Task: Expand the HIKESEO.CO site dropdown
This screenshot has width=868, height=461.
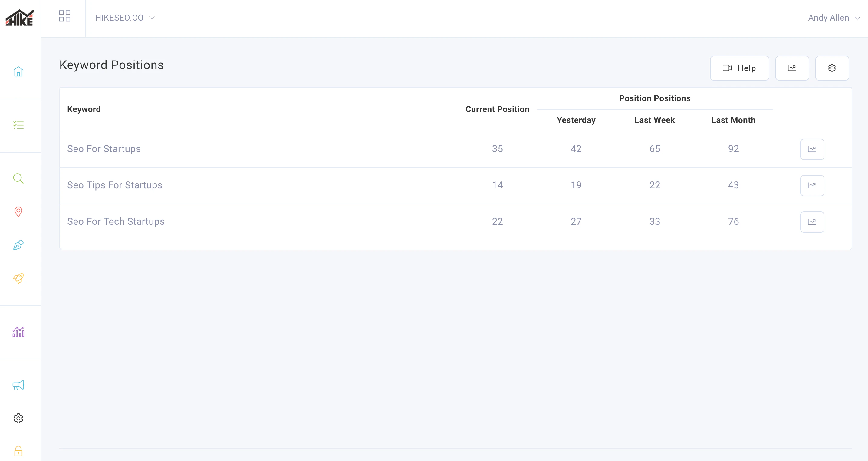Action: (125, 18)
